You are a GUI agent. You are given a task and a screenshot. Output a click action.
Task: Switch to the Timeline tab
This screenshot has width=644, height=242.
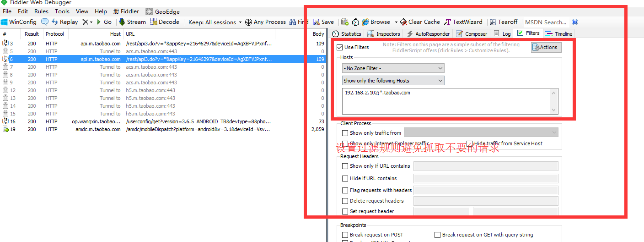pyautogui.click(x=558, y=34)
